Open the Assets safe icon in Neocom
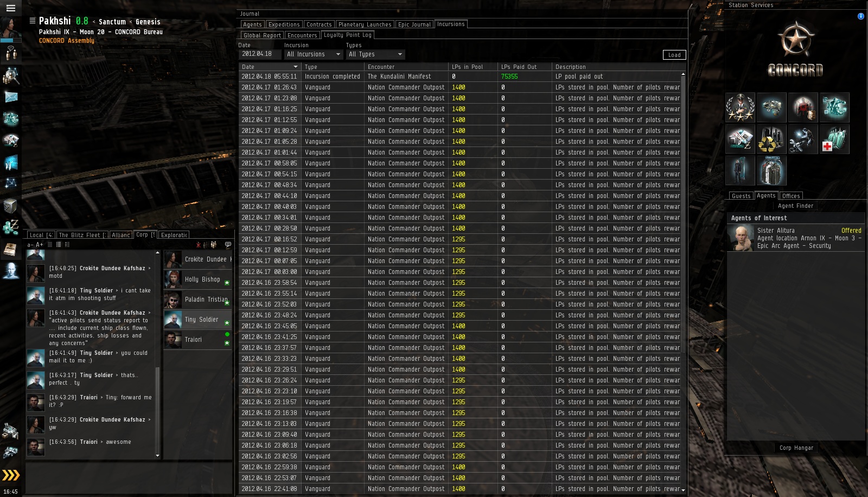This screenshot has height=497, width=868. click(x=10, y=206)
